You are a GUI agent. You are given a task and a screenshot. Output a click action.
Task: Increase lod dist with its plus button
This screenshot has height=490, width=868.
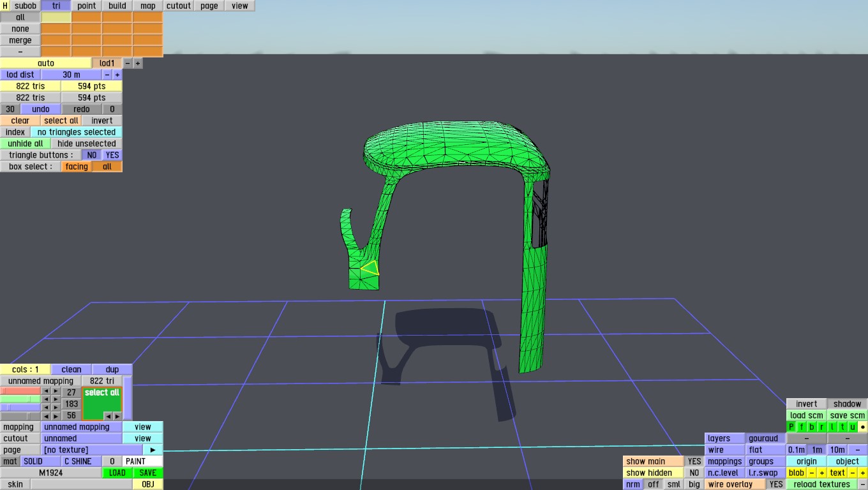(x=117, y=75)
